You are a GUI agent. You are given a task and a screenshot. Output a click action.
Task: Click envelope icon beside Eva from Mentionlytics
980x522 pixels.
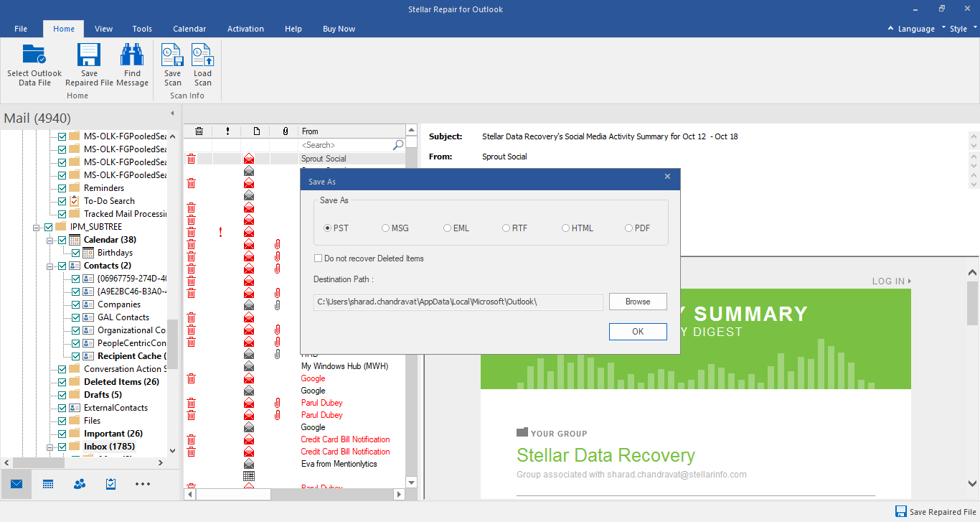pos(249,464)
